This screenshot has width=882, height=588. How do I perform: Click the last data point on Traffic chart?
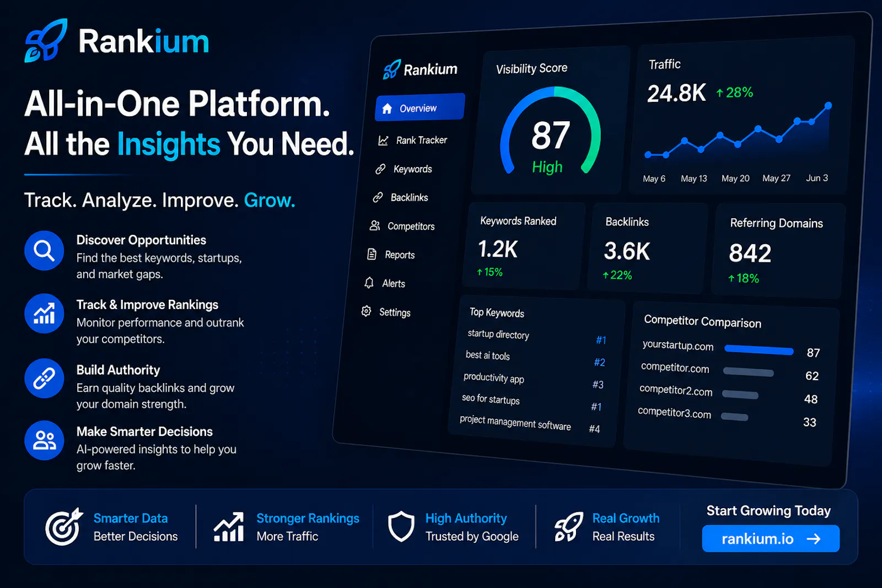[828, 105]
